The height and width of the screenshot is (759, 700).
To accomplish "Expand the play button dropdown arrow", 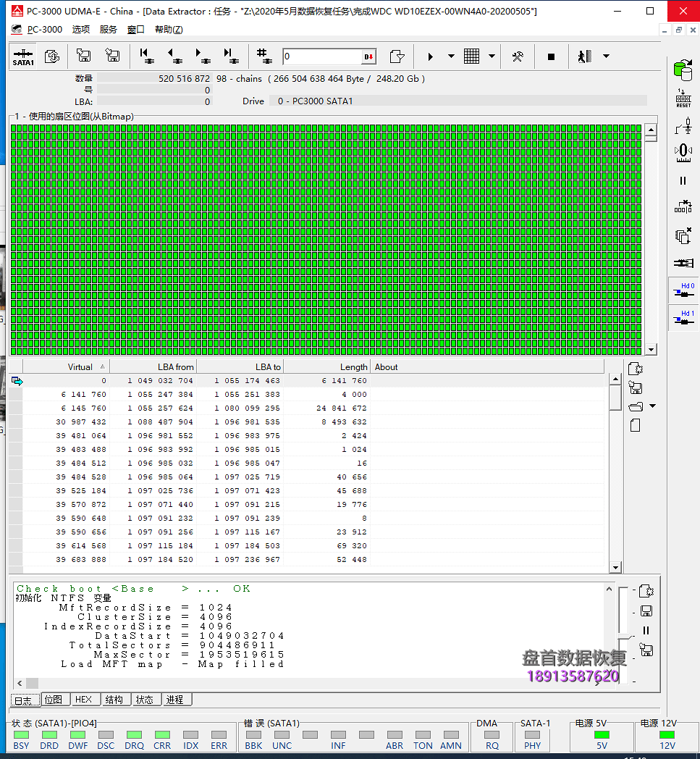I will 451,56.
